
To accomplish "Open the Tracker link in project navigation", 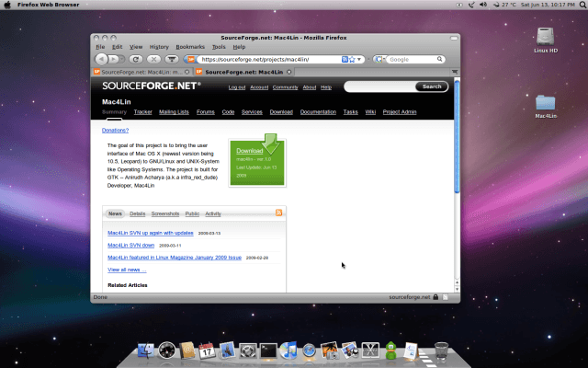I will 143,112.
